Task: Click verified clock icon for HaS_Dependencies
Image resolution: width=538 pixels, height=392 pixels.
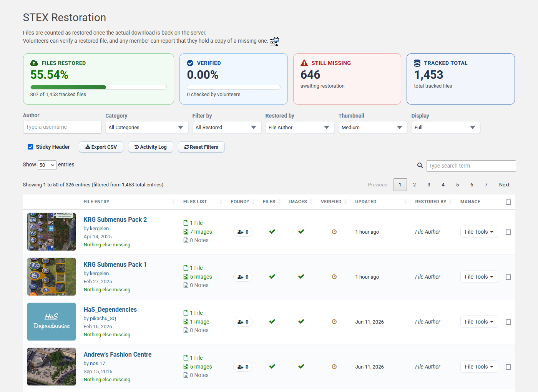Action: click(334, 322)
